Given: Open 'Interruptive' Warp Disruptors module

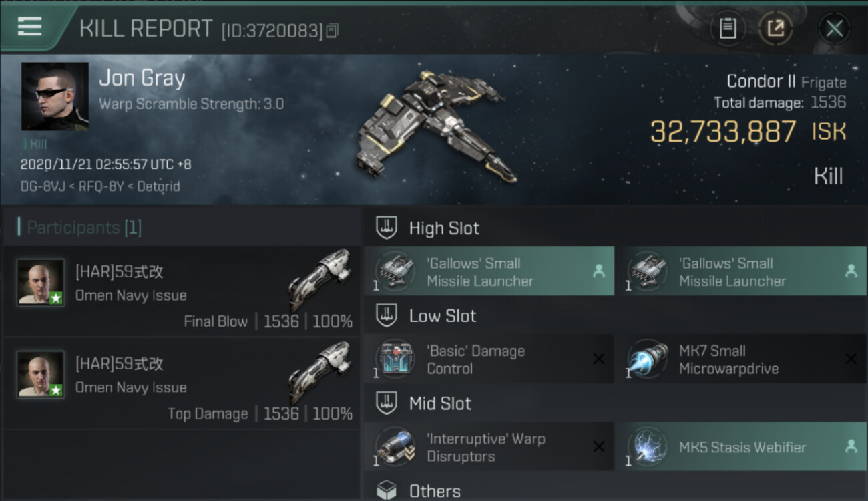Looking at the screenshot, I should click(489, 447).
